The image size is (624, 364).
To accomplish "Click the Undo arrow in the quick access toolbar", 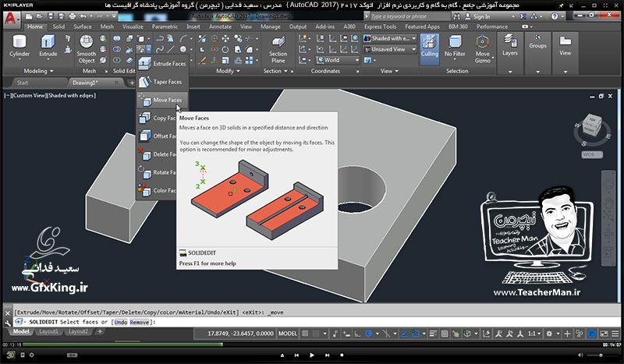I will pos(83,16).
